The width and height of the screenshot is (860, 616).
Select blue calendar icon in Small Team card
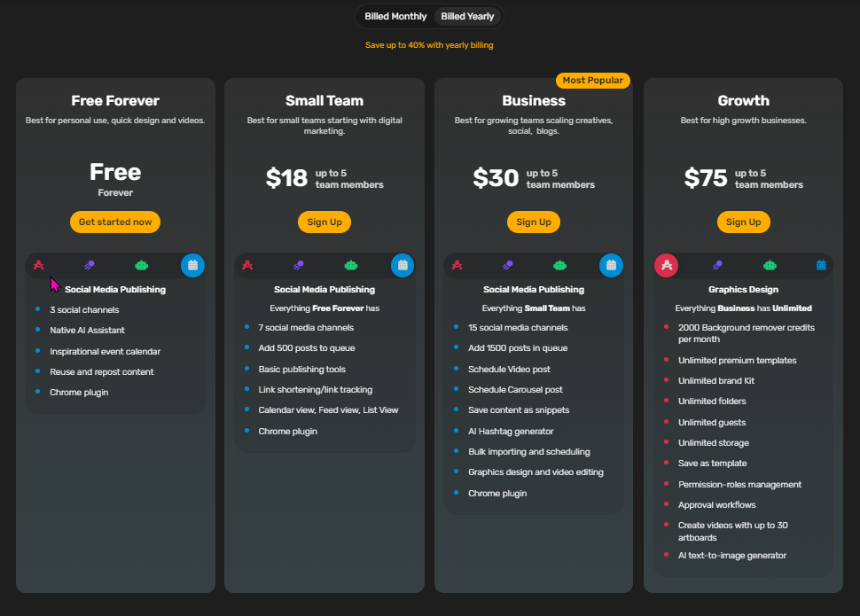pyautogui.click(x=403, y=265)
